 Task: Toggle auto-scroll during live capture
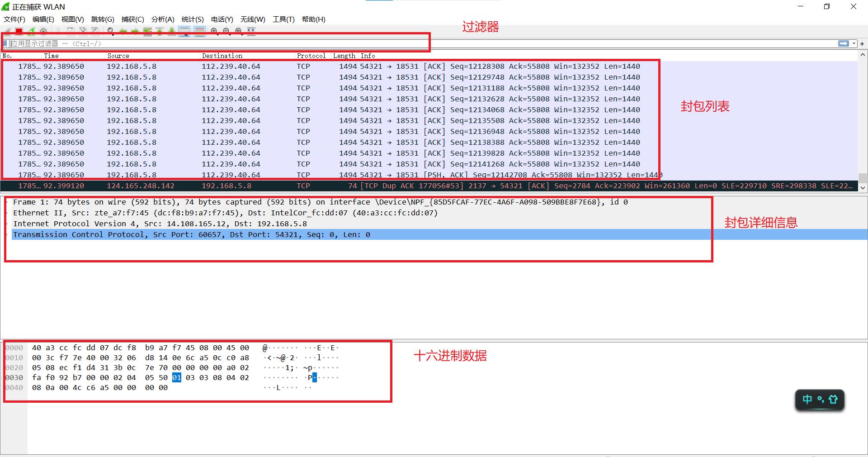184,31
